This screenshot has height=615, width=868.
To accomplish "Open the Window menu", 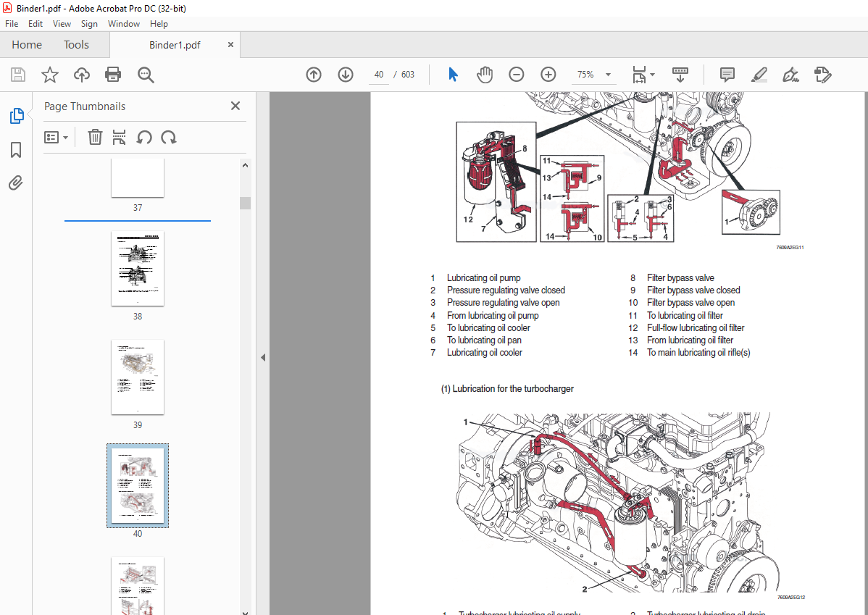I will (x=123, y=24).
